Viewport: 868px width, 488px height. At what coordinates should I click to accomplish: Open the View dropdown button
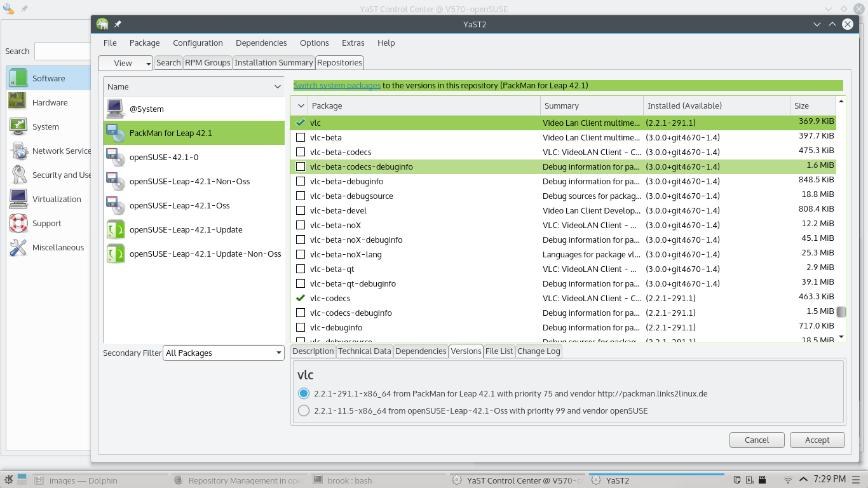click(x=126, y=63)
